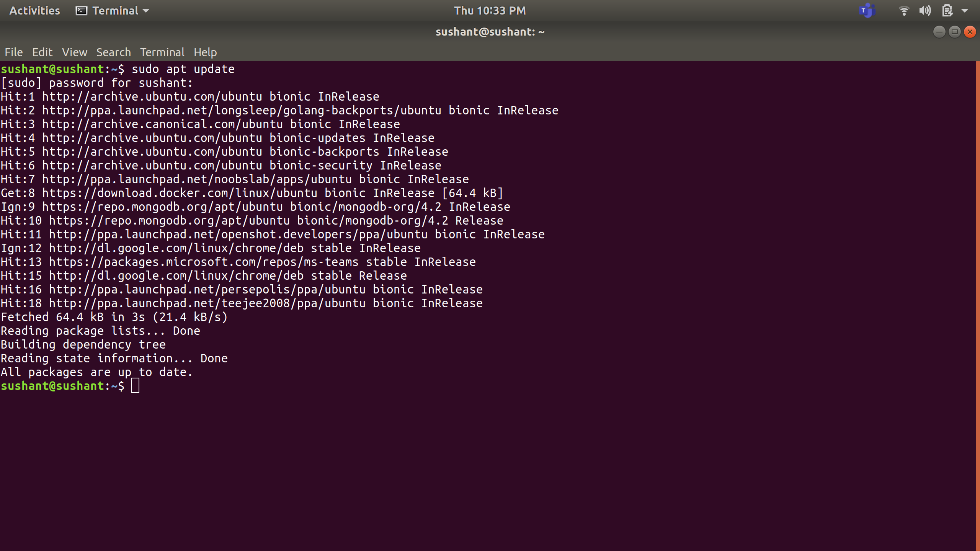Viewport: 980px width, 551px height.
Task: Click the Terminal app icon in top bar
Action: pos(81,10)
